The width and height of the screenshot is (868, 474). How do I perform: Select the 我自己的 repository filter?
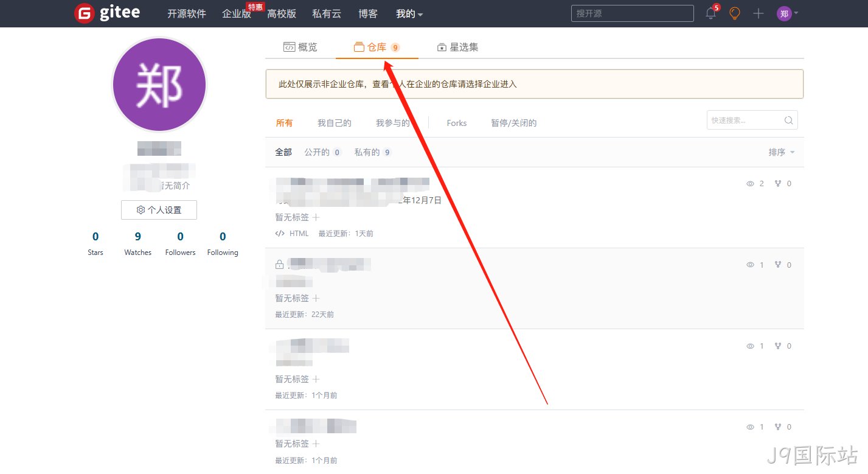coord(334,123)
